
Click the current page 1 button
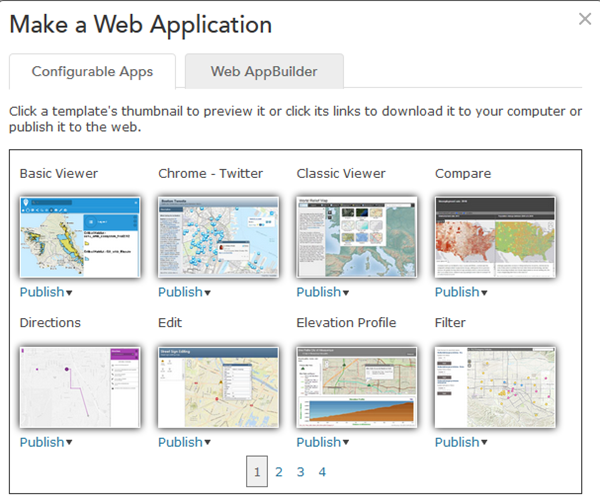257,472
